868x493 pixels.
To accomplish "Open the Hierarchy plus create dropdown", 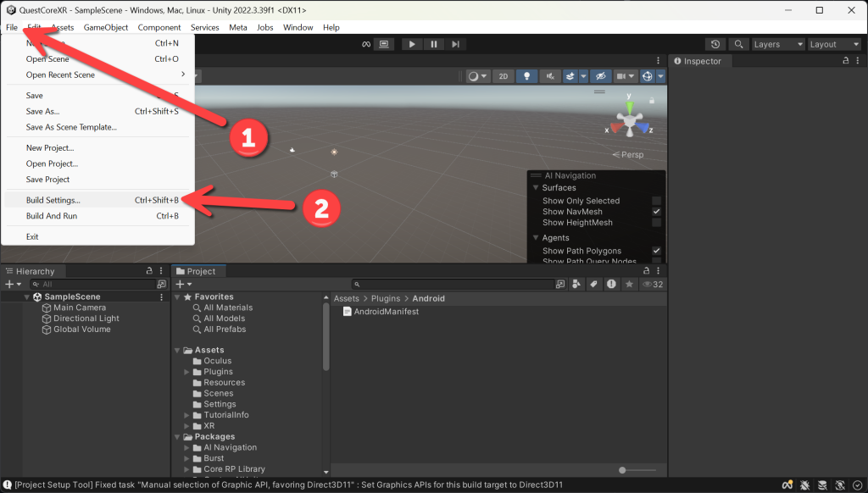I will pyautogui.click(x=13, y=284).
